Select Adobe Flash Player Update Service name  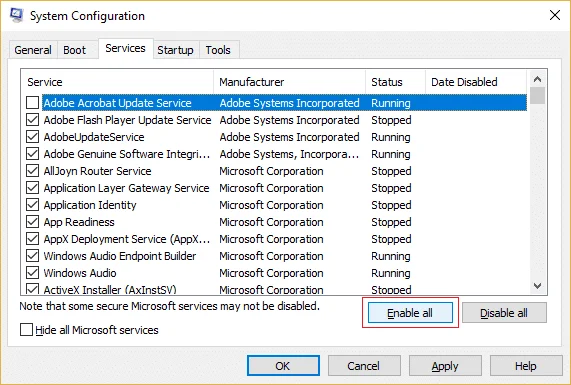[127, 120]
